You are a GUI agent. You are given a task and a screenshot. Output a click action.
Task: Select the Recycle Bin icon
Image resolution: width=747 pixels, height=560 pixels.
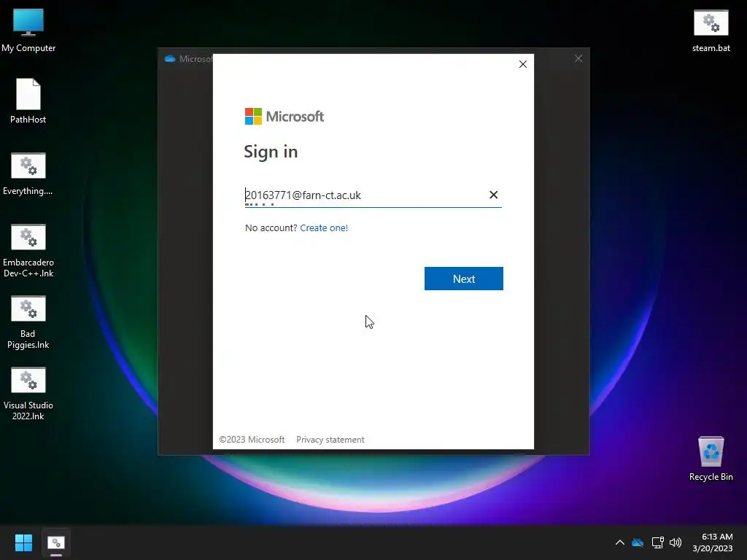tap(711, 458)
